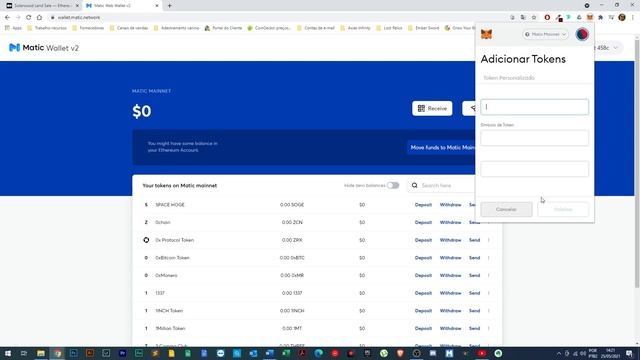Image resolution: width=640 pixels, height=360 pixels.
Task: Click Withdraw for 0chain
Action: click(450, 222)
